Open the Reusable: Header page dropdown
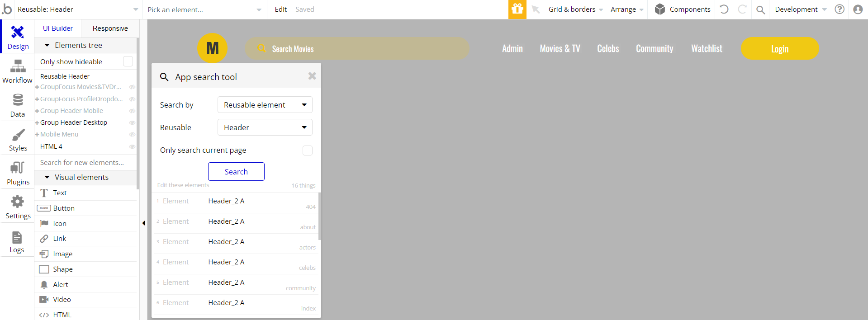This screenshot has width=868, height=320. coord(78,9)
